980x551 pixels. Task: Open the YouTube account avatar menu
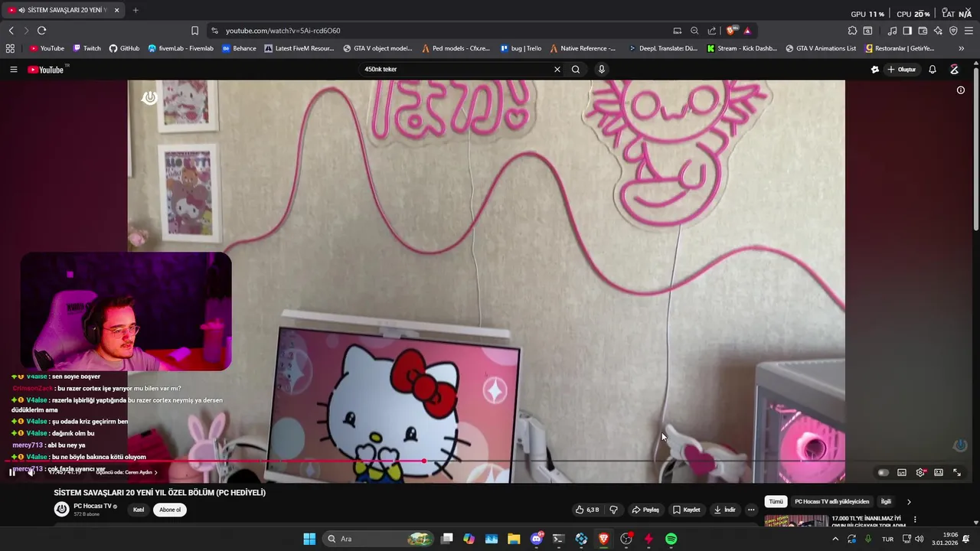[954, 70]
